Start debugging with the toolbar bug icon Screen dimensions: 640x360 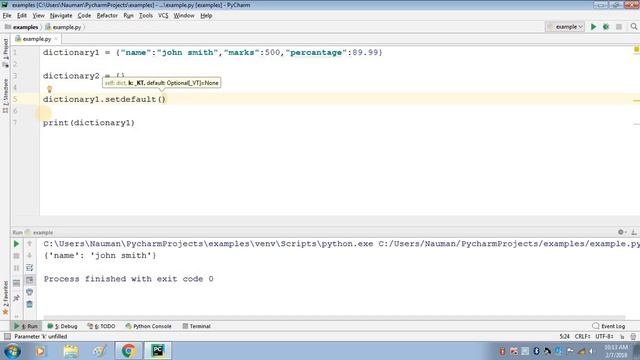coord(606,27)
